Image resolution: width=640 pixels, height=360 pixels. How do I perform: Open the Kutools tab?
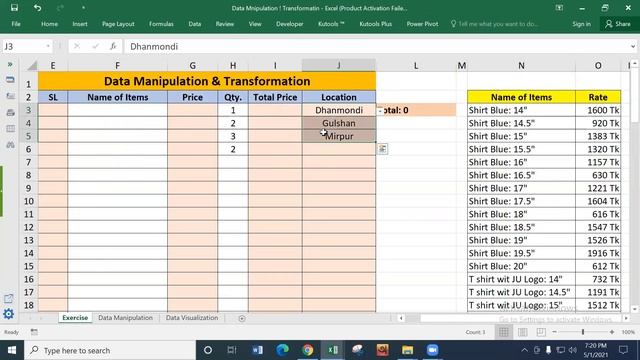tap(331, 24)
